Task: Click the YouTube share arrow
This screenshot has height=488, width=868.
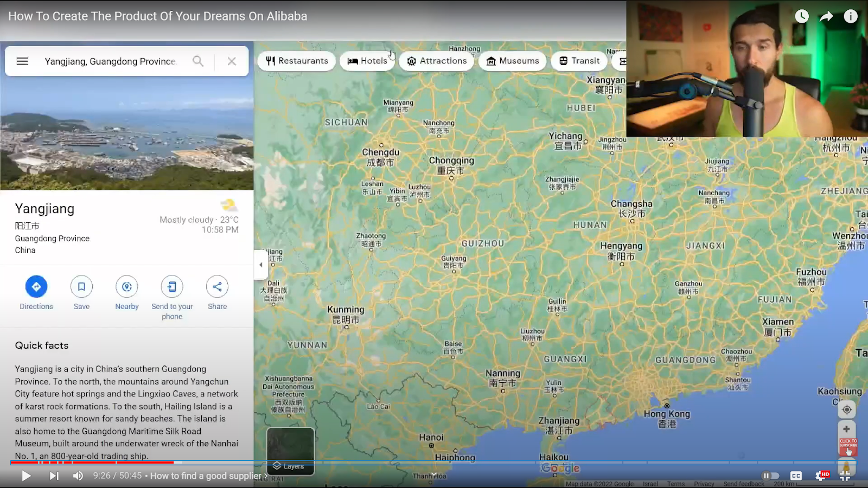Action: point(826,16)
